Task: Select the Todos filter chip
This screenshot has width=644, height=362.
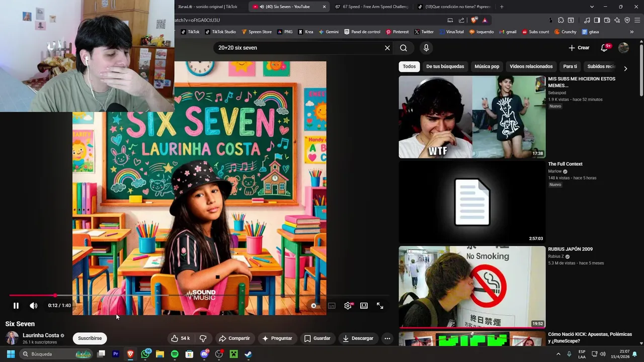Action: pyautogui.click(x=409, y=66)
